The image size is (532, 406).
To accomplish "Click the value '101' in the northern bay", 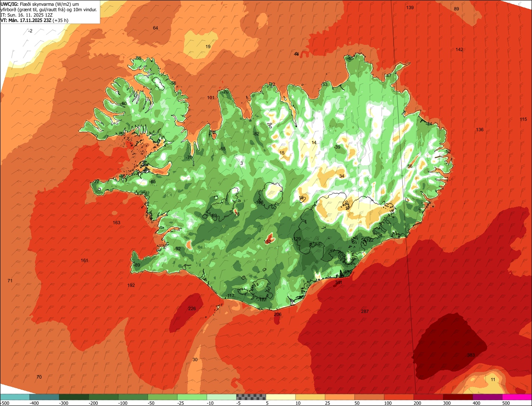I will pyautogui.click(x=211, y=98).
